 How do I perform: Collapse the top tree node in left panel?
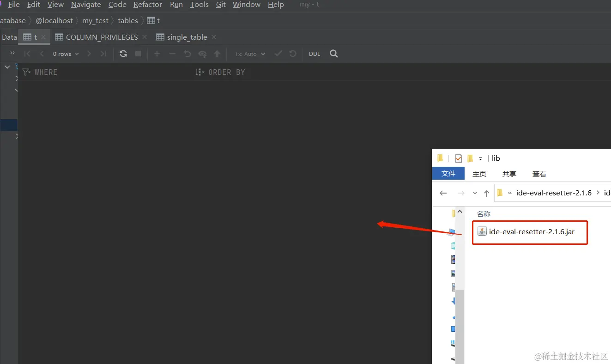coord(7,67)
